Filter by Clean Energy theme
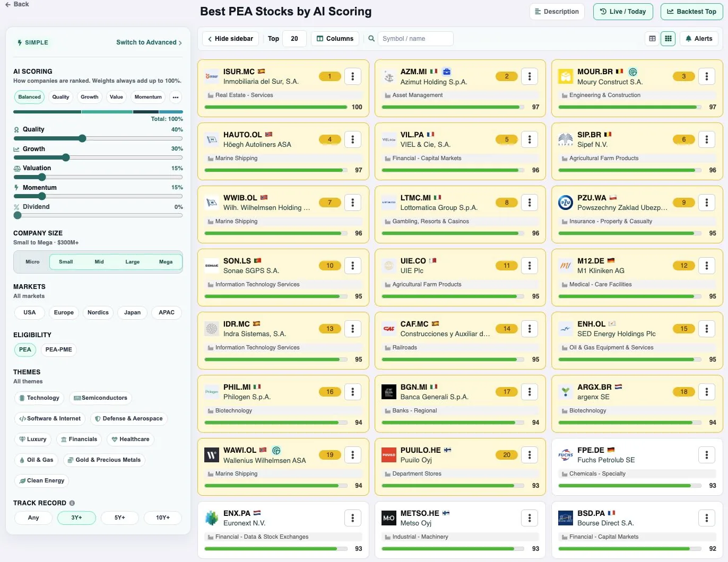Screen dimensions: 728x562 click(x=41, y=481)
